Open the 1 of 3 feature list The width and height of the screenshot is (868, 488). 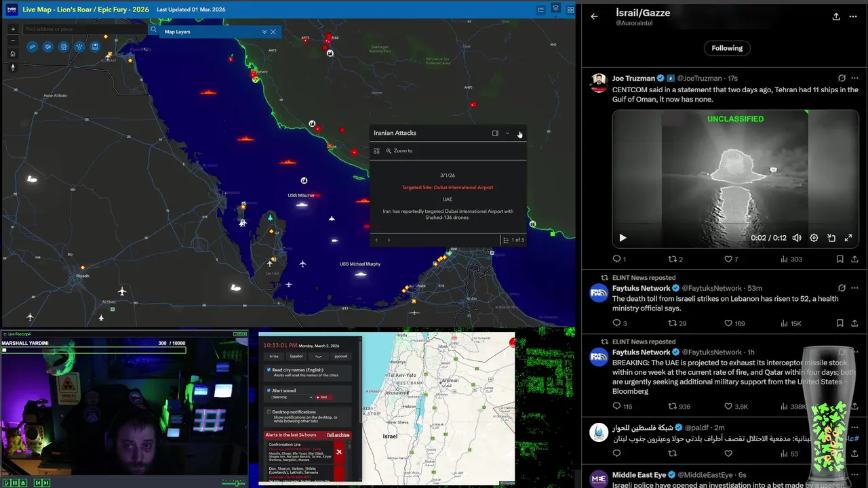point(513,240)
